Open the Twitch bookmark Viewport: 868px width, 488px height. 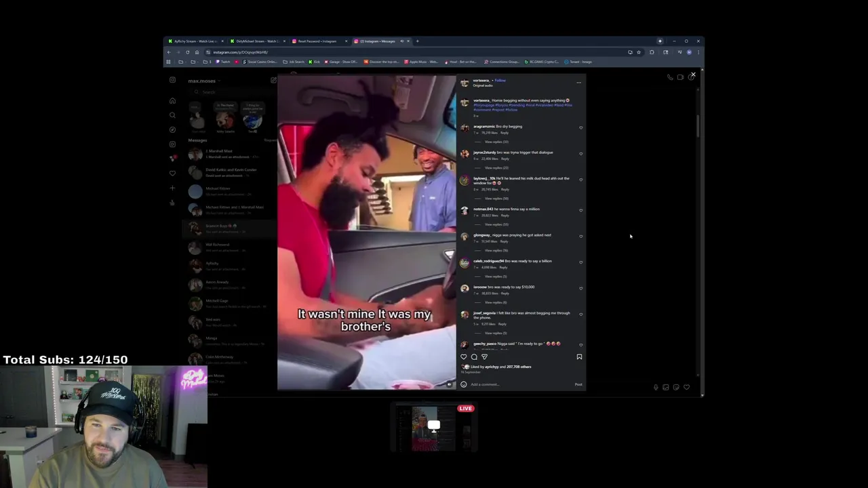pos(223,62)
